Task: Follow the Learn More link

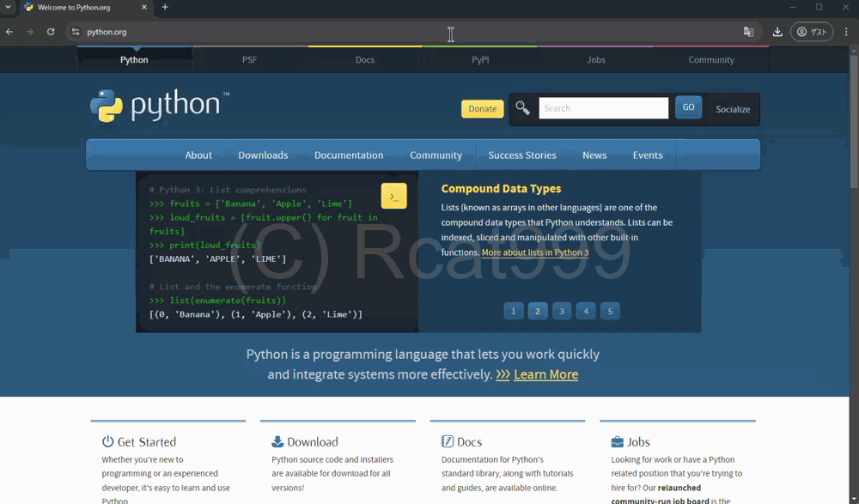Action: pyautogui.click(x=545, y=374)
